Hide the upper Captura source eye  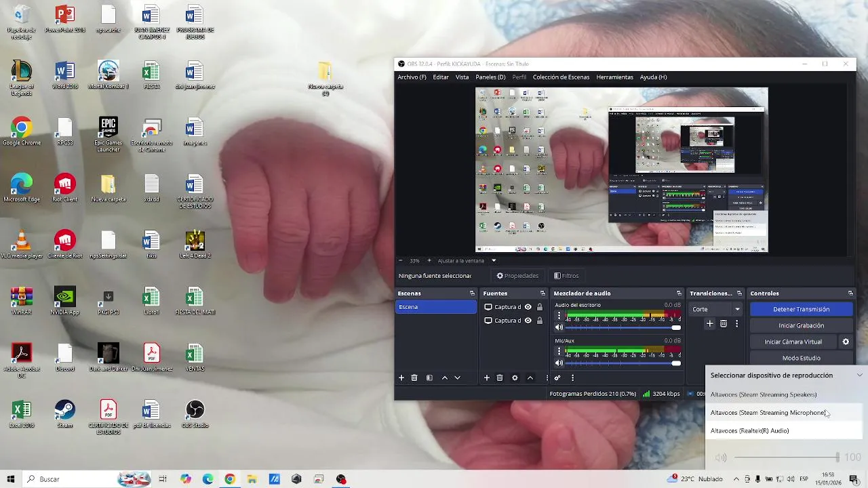[x=528, y=307]
